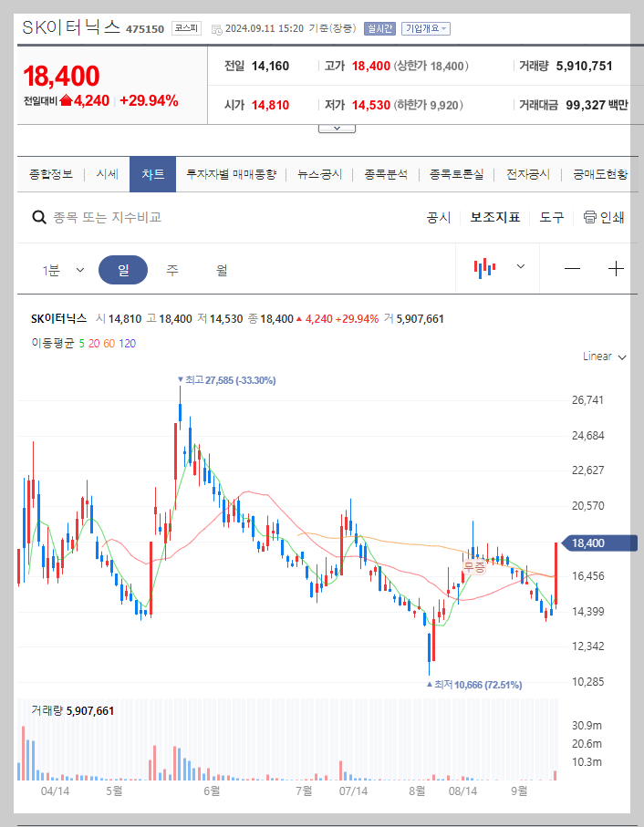This screenshot has width=644, height=827.
Task: Click the 5-day moving average label
Action: point(82,344)
